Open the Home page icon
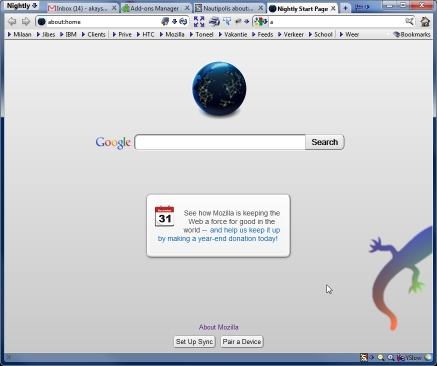Screen dimensions: 437x366 coord(425,22)
